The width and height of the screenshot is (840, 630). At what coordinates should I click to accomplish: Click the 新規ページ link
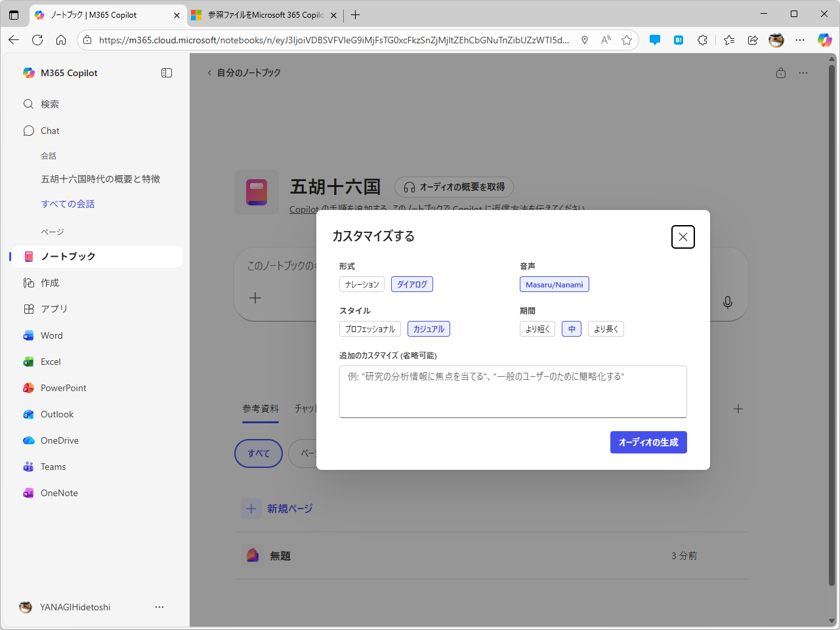pos(289,508)
